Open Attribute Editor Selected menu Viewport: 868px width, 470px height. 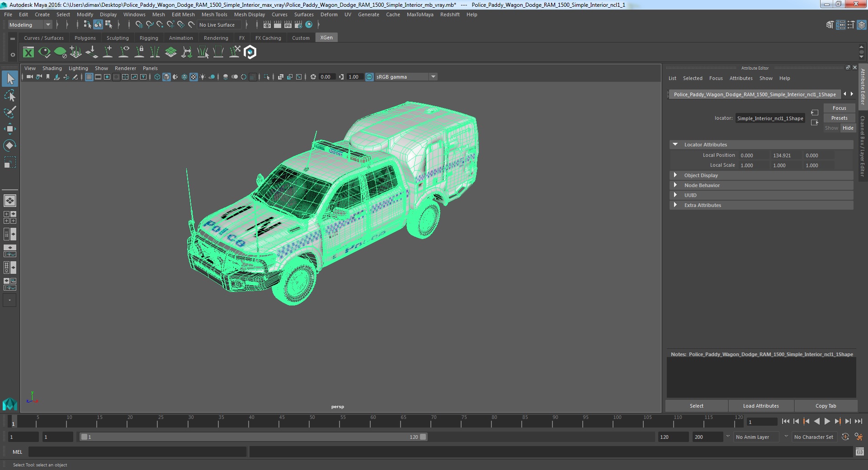[x=693, y=78]
